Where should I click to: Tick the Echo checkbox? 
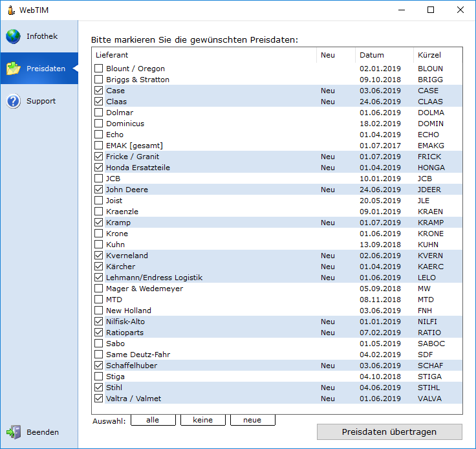[x=99, y=134]
